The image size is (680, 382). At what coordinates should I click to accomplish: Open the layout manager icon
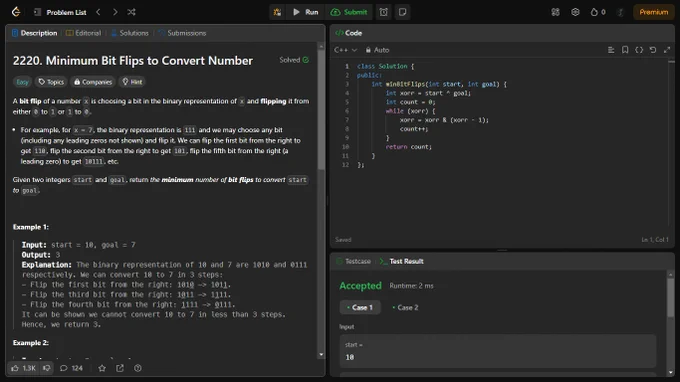click(556, 12)
